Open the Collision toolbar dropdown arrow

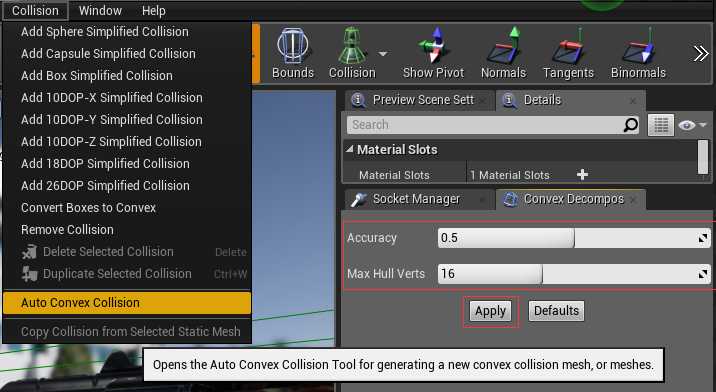click(383, 54)
